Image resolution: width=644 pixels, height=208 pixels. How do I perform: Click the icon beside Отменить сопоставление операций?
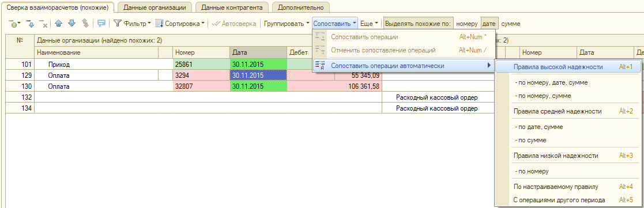(x=321, y=51)
